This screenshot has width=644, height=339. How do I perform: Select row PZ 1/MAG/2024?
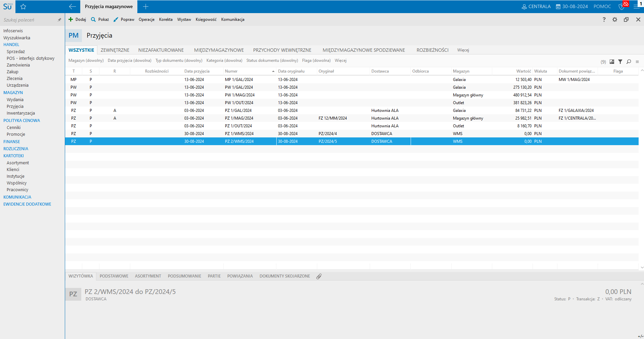[239, 118]
